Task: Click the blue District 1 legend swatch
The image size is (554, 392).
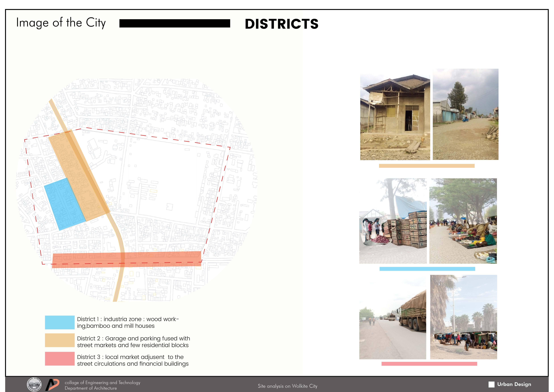Action: click(60, 322)
